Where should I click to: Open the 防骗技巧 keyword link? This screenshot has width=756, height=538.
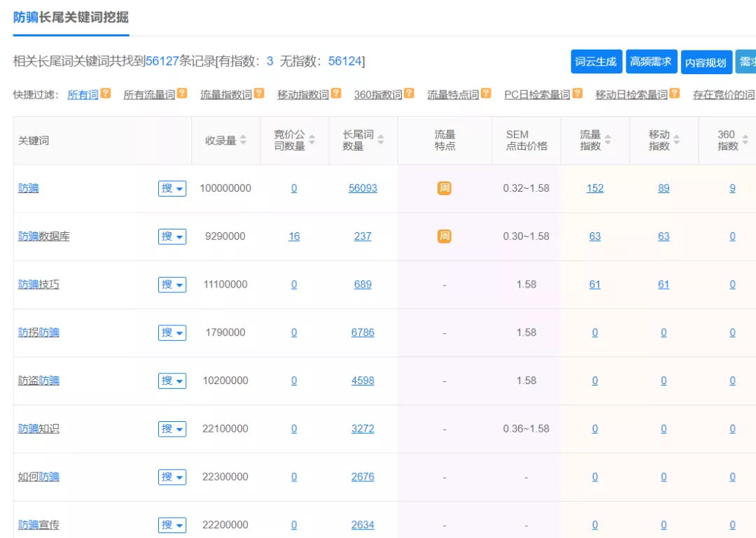pos(38,285)
